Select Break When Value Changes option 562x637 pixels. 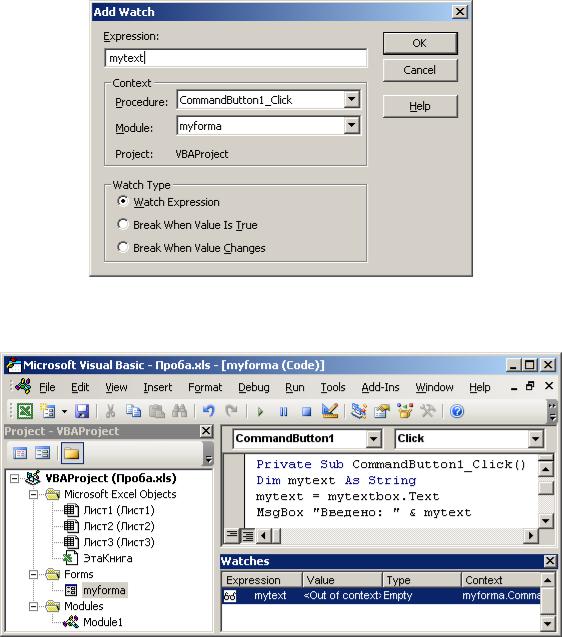click(122, 247)
